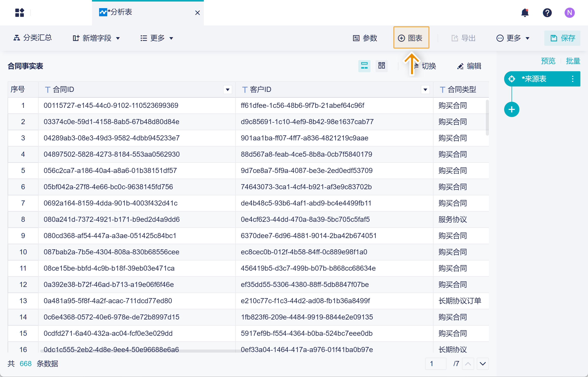Screen dimensions: 588x377
Task: Click the notification bell icon
Action: (525, 12)
